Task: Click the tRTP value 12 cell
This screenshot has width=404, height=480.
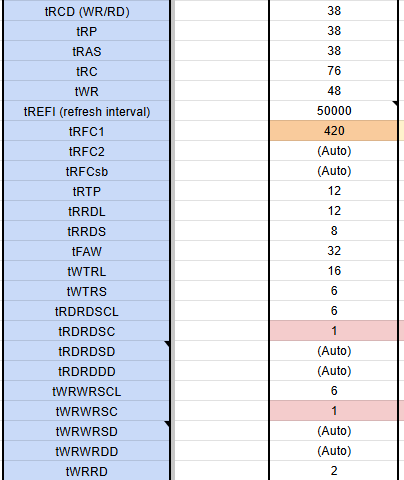Action: [334, 191]
